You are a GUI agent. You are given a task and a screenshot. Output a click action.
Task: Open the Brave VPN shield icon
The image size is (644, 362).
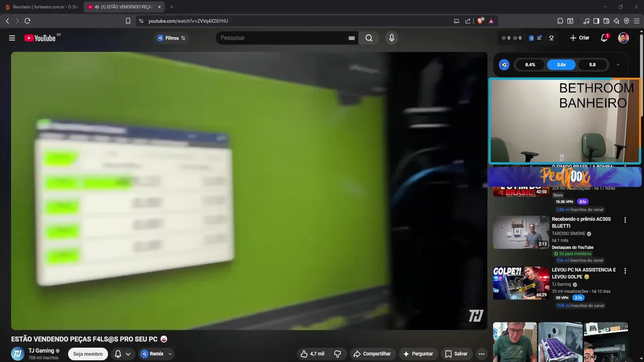coord(626,21)
